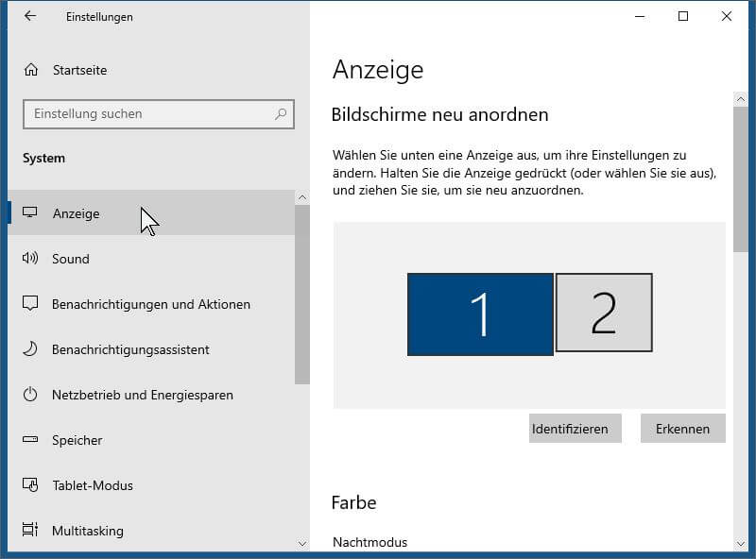Click the Erkennen button
The width and height of the screenshot is (756, 559).
[682, 429]
